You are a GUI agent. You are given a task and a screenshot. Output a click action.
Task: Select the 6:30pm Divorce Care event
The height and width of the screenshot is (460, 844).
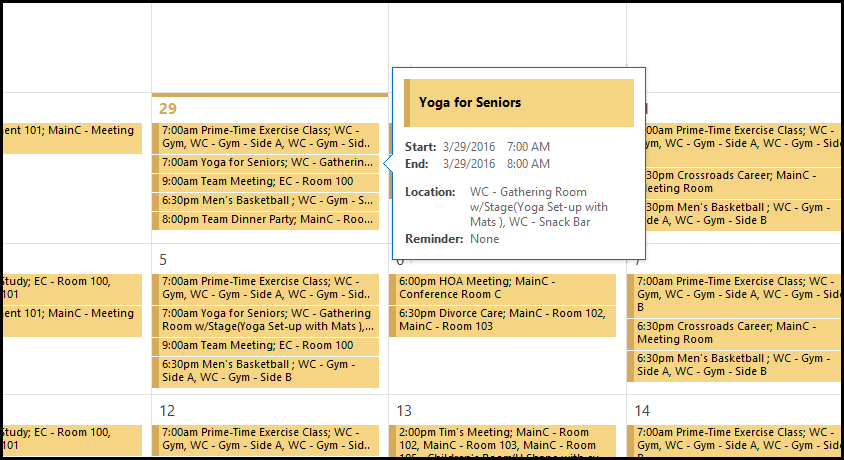[502, 320]
